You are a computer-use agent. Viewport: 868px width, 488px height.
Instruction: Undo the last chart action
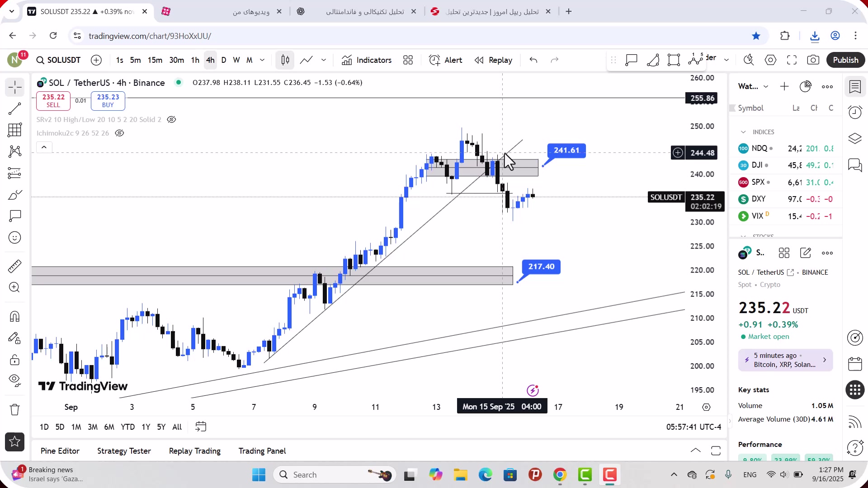(533, 60)
